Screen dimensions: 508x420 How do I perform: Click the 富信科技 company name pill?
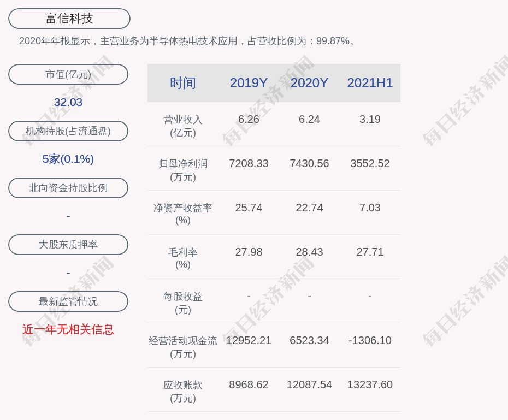coord(69,19)
